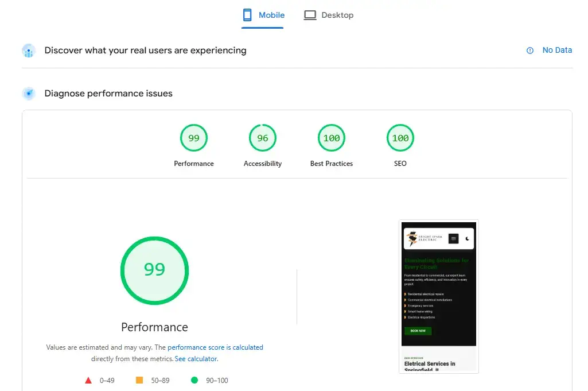Jump to SEO score gauge 100
The width and height of the screenshot is (588, 391).
coord(400,138)
